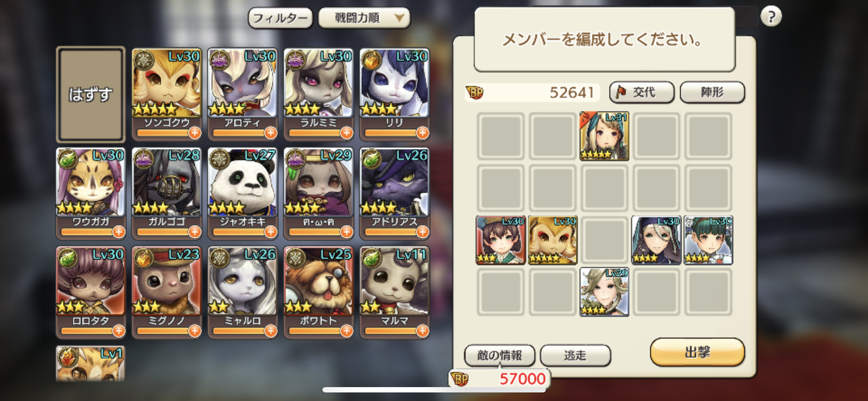868x401 pixels.
Task: Click the 交代 swap button
Action: click(642, 93)
